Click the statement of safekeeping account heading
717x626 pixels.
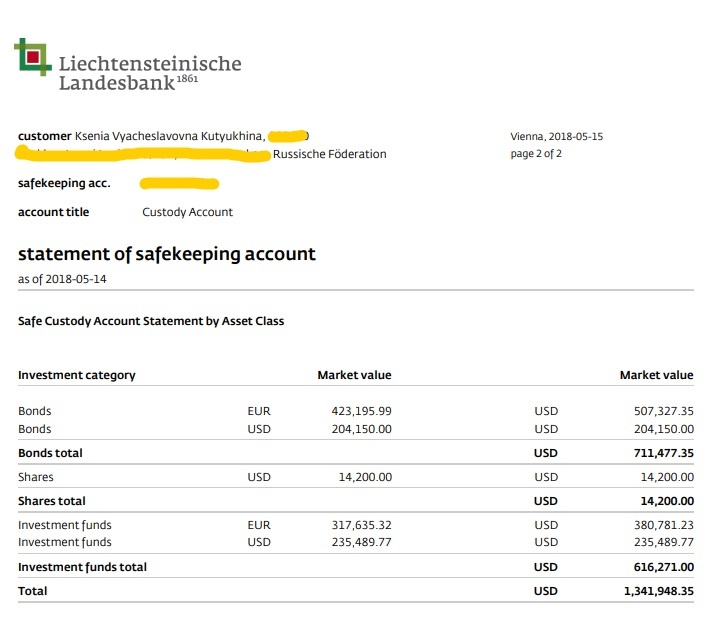(x=167, y=254)
